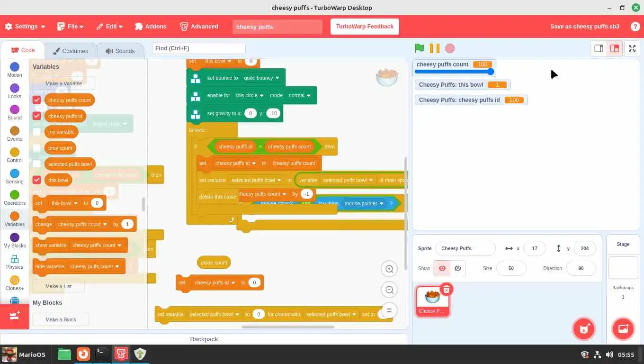Open the Addons menu item

pos(151,27)
